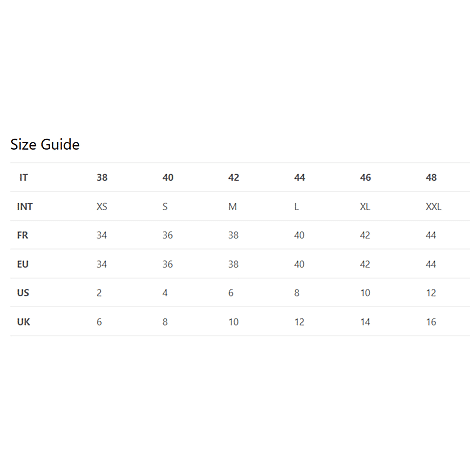Click the US row label
The image size is (470, 470).
pyautogui.click(x=23, y=293)
